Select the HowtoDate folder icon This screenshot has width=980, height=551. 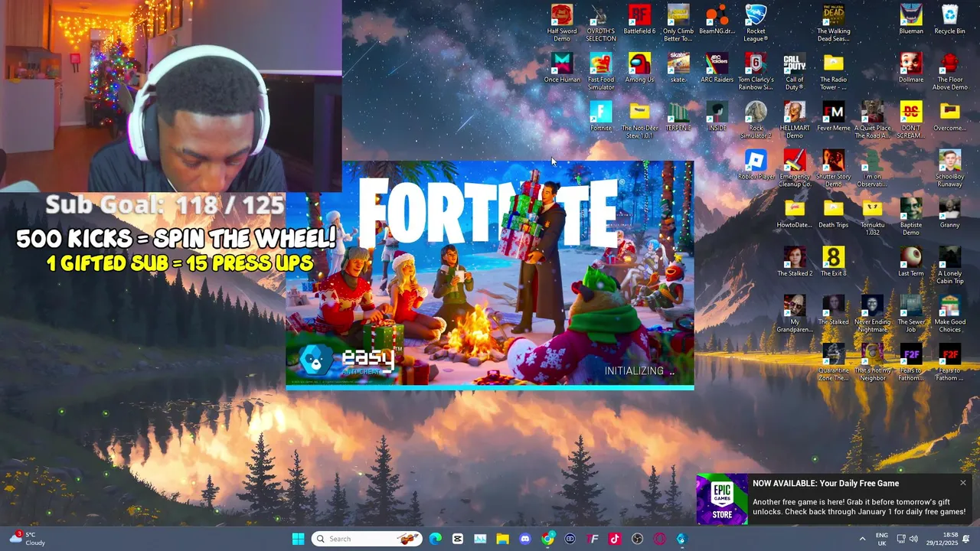(795, 213)
